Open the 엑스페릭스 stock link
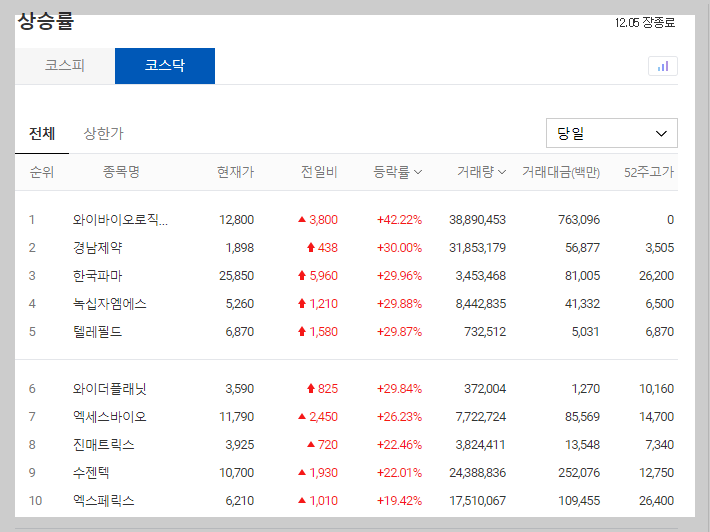Image resolution: width=710 pixels, height=532 pixels. click(104, 501)
